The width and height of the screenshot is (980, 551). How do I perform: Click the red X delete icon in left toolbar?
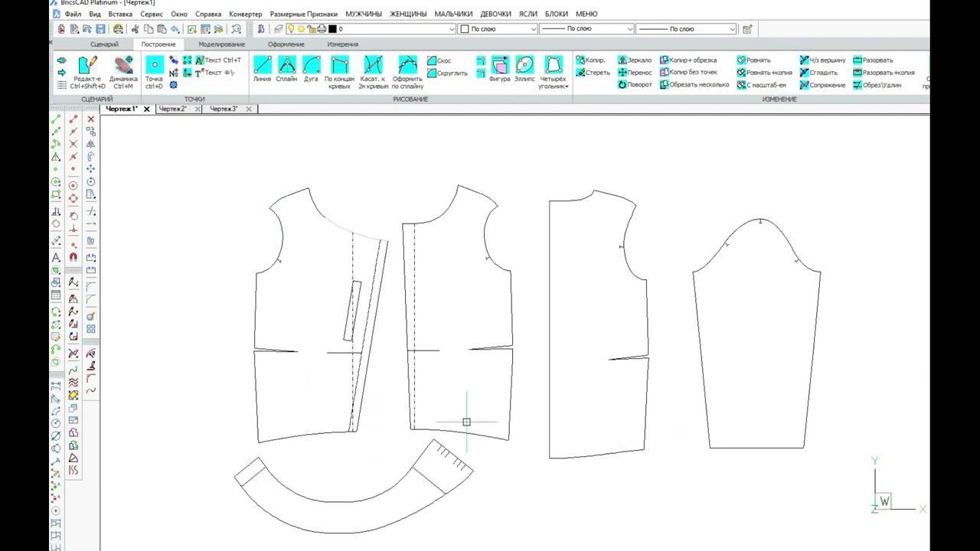(x=90, y=119)
